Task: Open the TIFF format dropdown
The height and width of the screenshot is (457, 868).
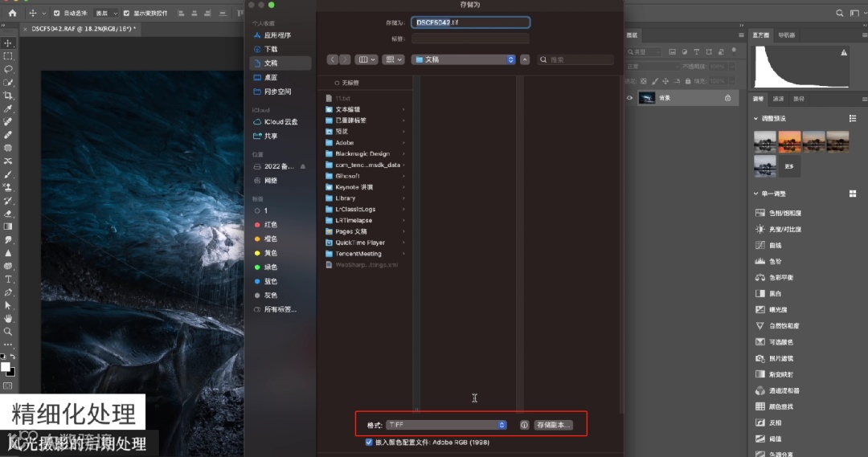Action: [446, 425]
